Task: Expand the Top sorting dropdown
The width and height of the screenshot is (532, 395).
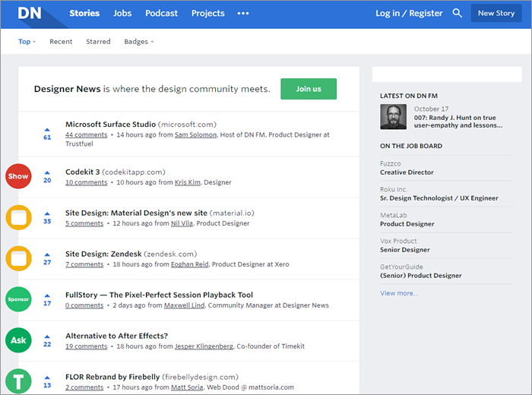Action: click(x=27, y=41)
